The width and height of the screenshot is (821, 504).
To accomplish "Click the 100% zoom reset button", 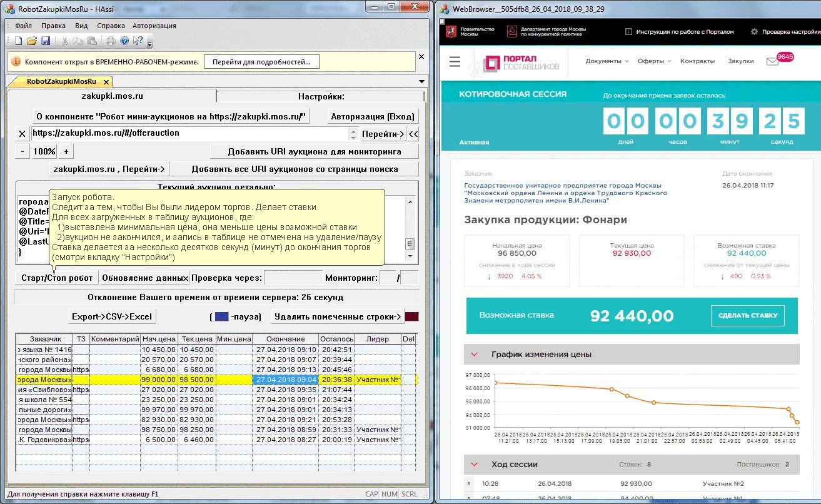I will [x=44, y=151].
